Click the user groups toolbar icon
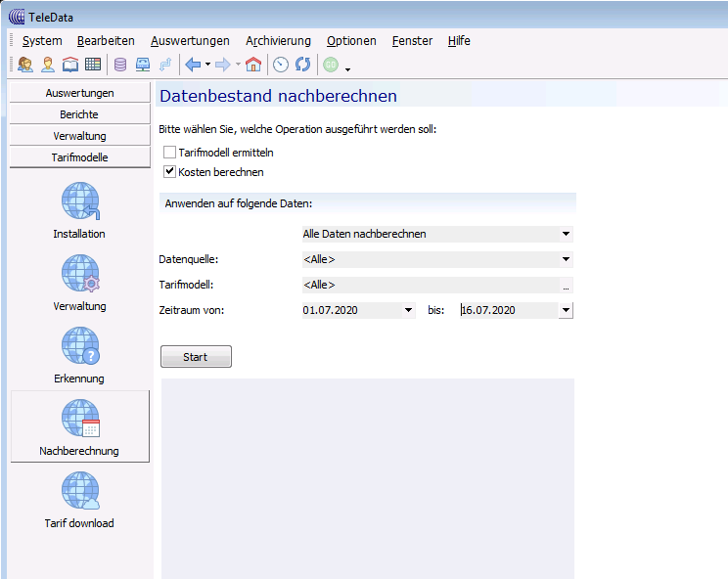Viewport: 728px width, 579px height. [25, 65]
